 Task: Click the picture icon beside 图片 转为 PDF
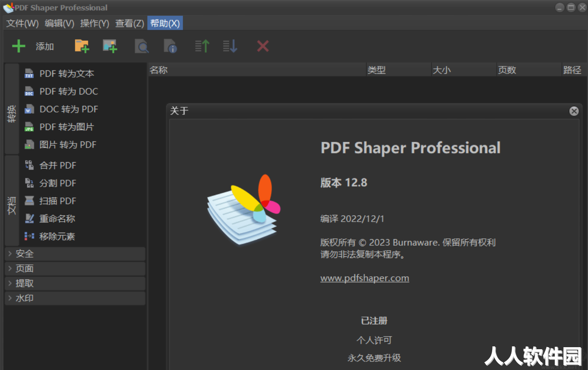(x=29, y=145)
